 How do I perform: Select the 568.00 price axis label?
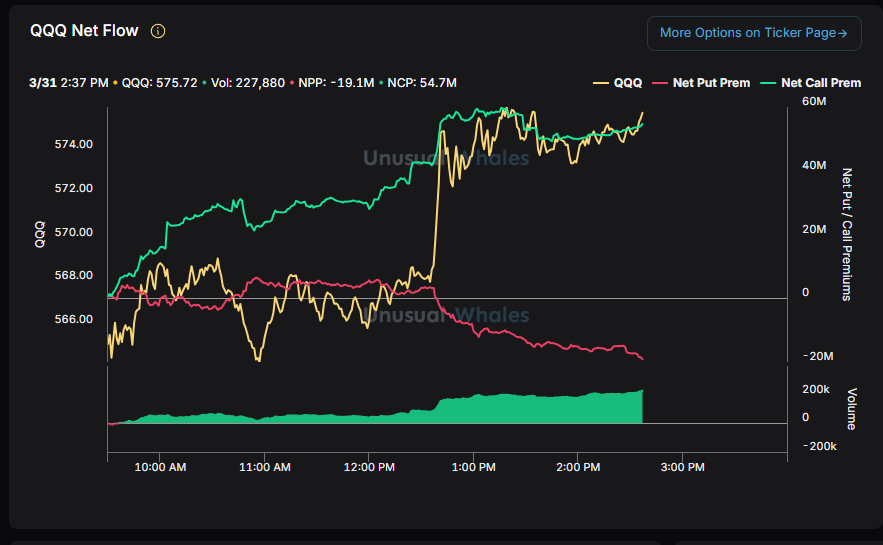[74, 275]
